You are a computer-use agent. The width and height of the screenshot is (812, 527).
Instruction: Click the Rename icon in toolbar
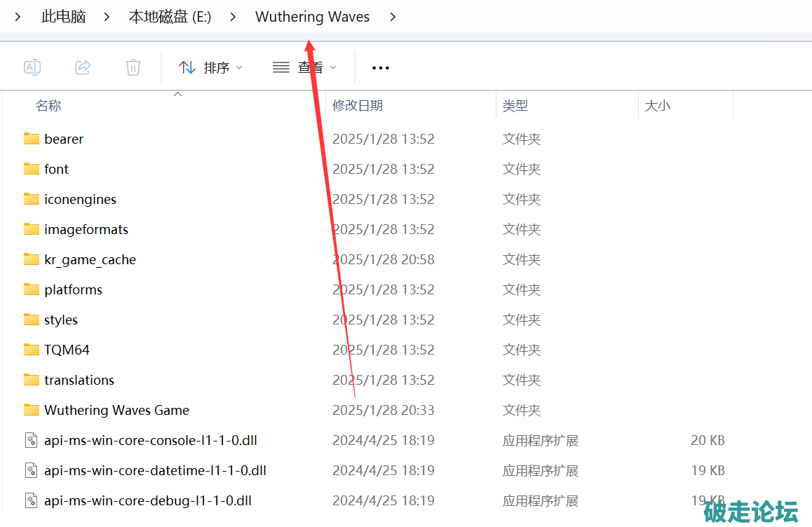pyautogui.click(x=32, y=67)
